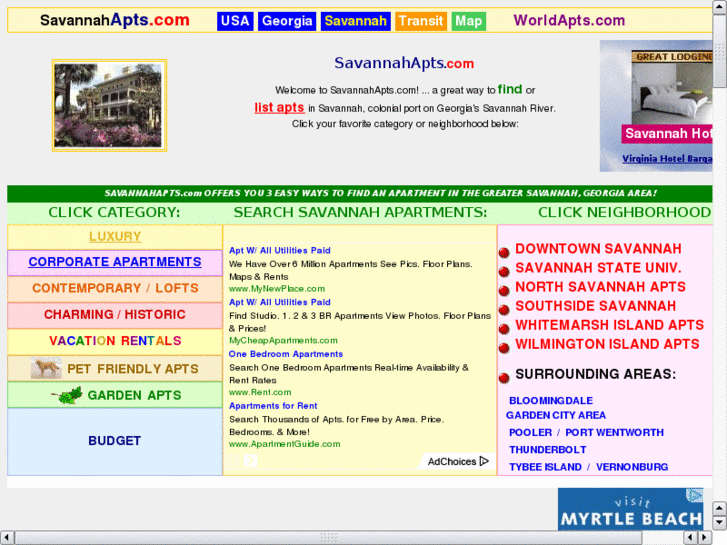Select CONTEMPORARY / LOFTS category

(115, 289)
